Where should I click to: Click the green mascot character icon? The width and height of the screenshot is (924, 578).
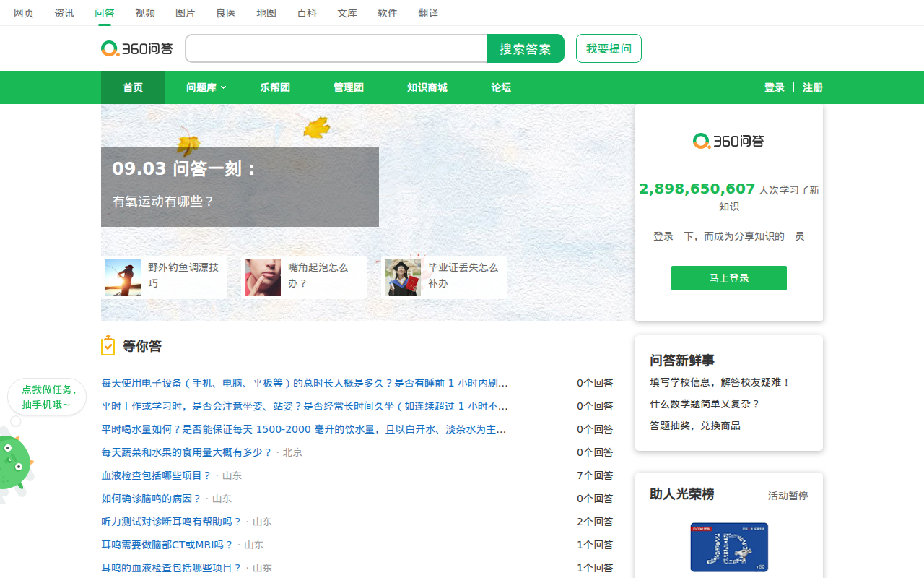14,462
